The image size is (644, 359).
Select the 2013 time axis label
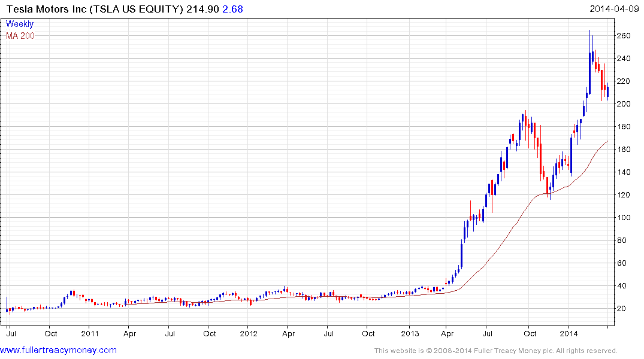410,333
